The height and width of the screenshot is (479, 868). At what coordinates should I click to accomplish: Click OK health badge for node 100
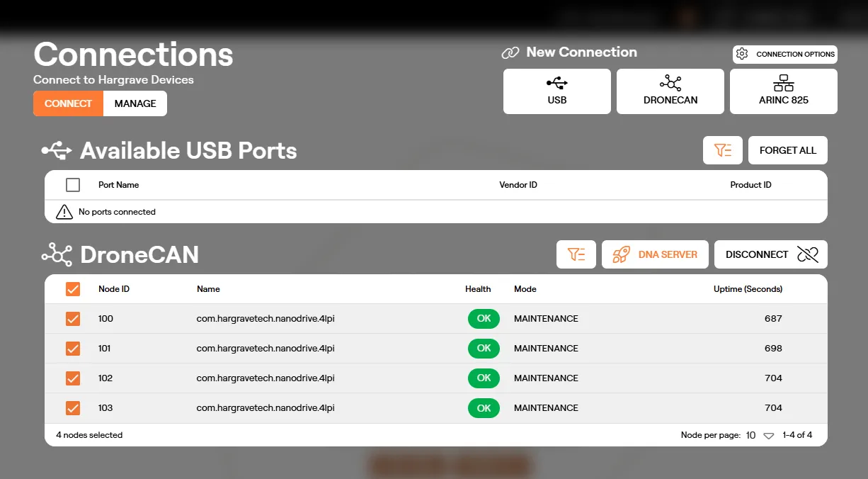click(484, 319)
